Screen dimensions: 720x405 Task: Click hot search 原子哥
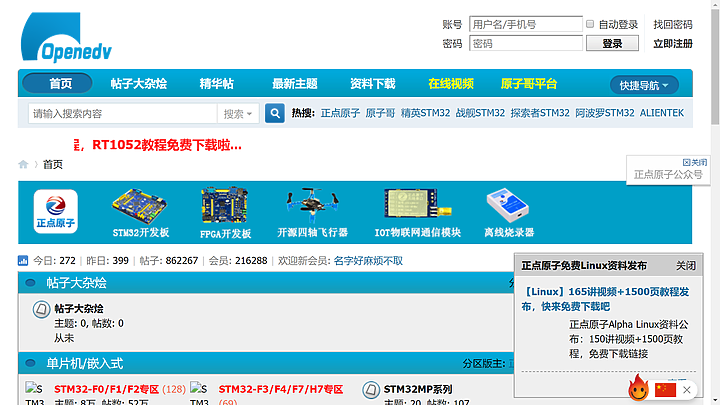[x=380, y=113]
